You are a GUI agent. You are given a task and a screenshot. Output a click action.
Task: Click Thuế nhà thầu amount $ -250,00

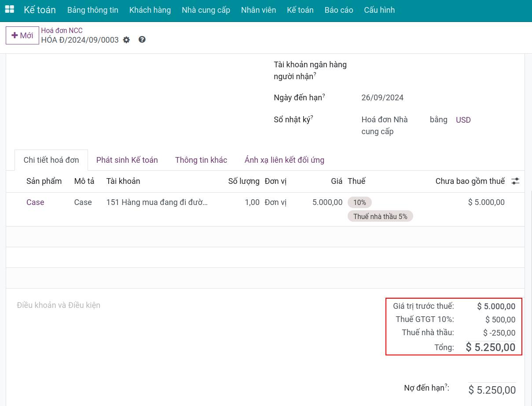click(x=499, y=333)
